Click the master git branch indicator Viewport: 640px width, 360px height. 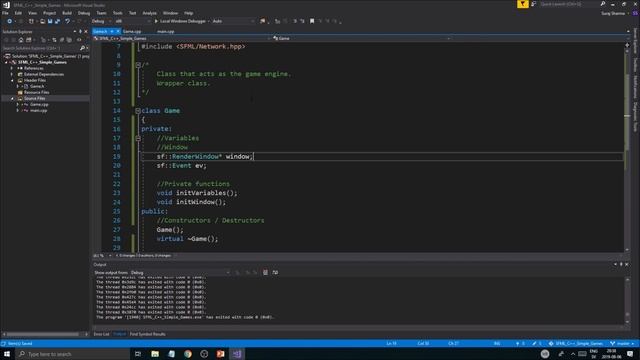[622, 344]
